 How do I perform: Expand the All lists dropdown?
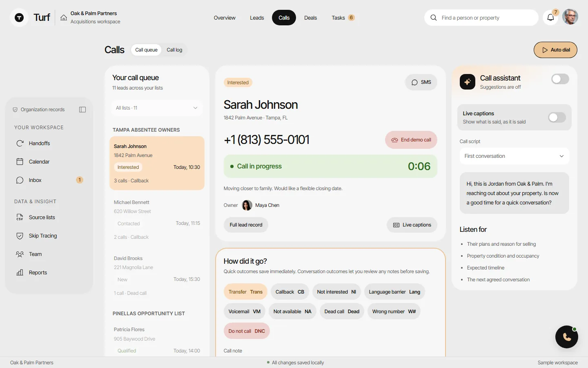click(x=157, y=108)
